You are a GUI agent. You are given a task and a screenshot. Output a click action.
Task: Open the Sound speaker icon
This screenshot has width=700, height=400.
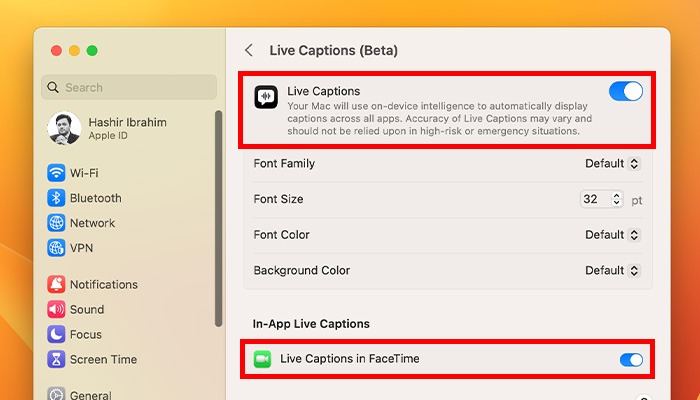coord(56,309)
